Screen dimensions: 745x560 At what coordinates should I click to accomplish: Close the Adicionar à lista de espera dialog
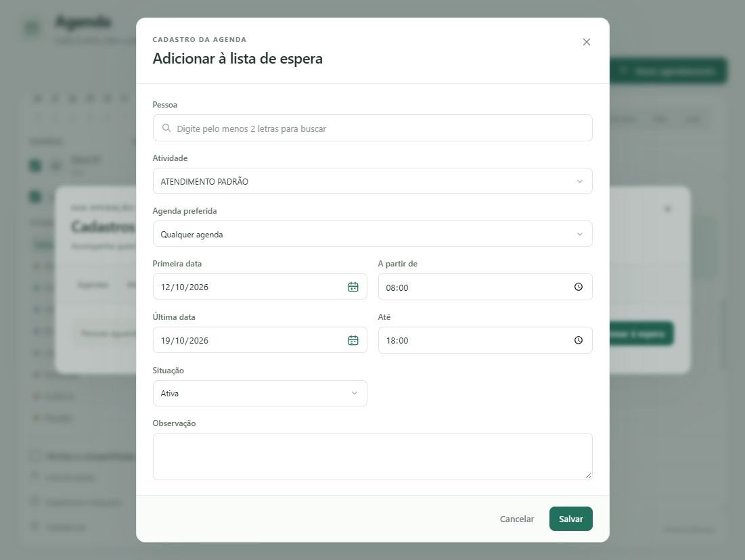click(586, 42)
